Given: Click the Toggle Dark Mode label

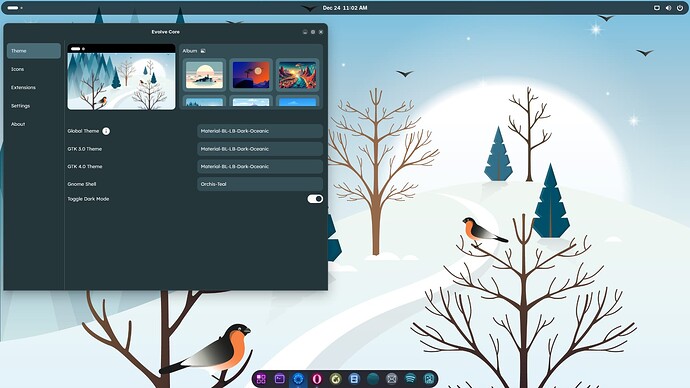Looking at the screenshot, I should coord(88,199).
